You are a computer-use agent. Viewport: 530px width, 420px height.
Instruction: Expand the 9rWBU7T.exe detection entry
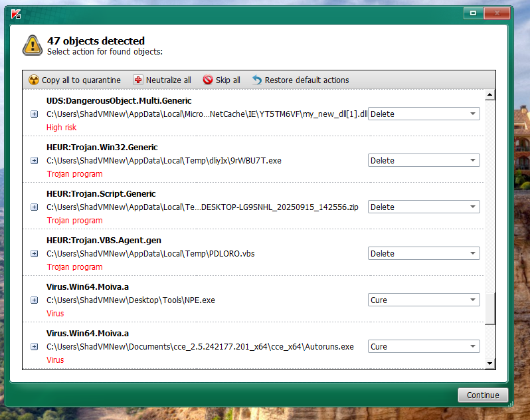point(34,161)
